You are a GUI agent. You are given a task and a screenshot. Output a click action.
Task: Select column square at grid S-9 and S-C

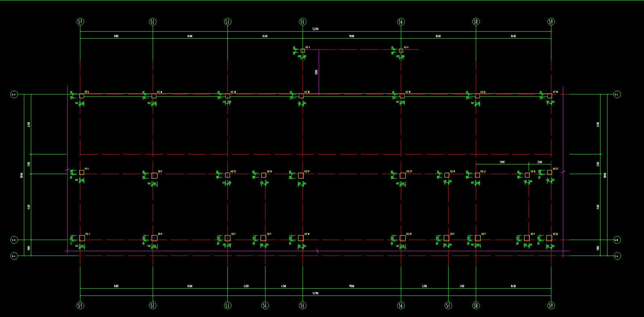click(549, 96)
